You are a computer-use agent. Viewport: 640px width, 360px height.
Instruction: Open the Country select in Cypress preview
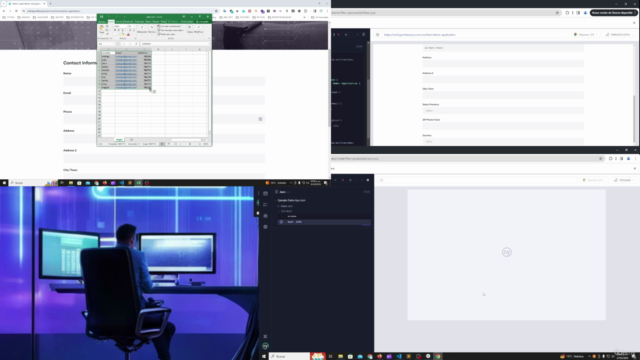coord(503,141)
